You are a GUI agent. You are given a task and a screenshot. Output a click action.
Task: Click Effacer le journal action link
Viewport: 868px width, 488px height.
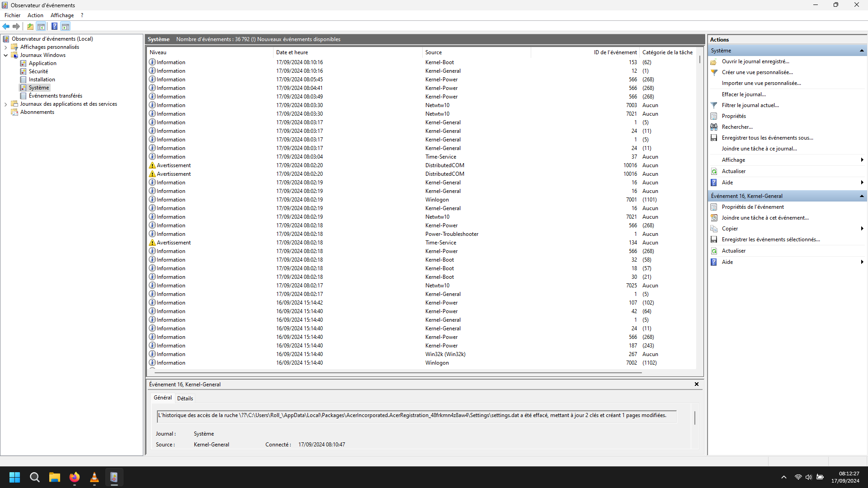pos(744,94)
